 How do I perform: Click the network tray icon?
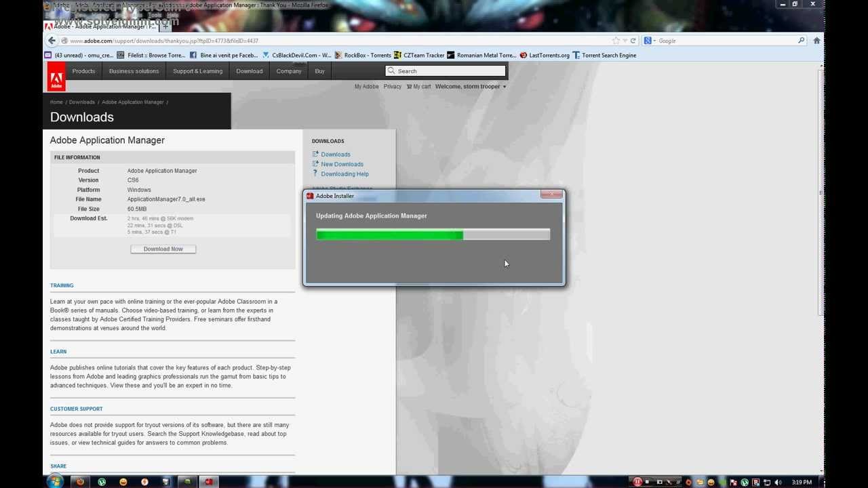click(x=767, y=482)
